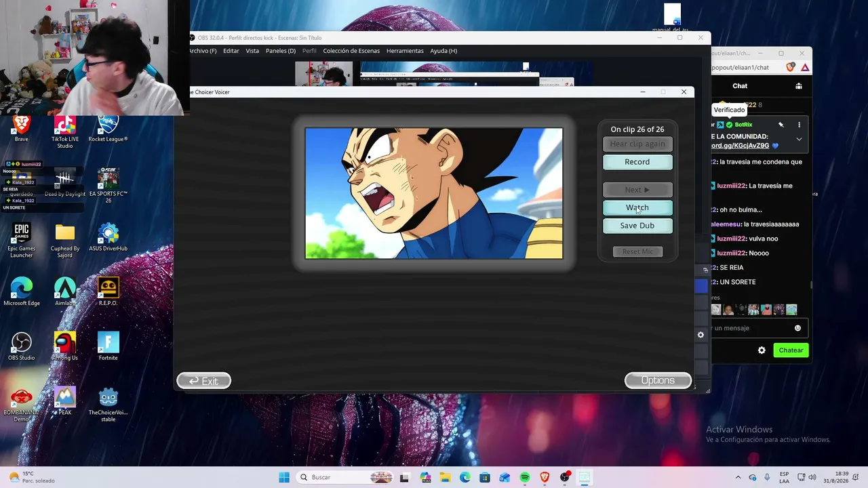The height and width of the screenshot is (488, 868).
Task: Select the PEAK desktop shortcut
Action: tap(65, 401)
